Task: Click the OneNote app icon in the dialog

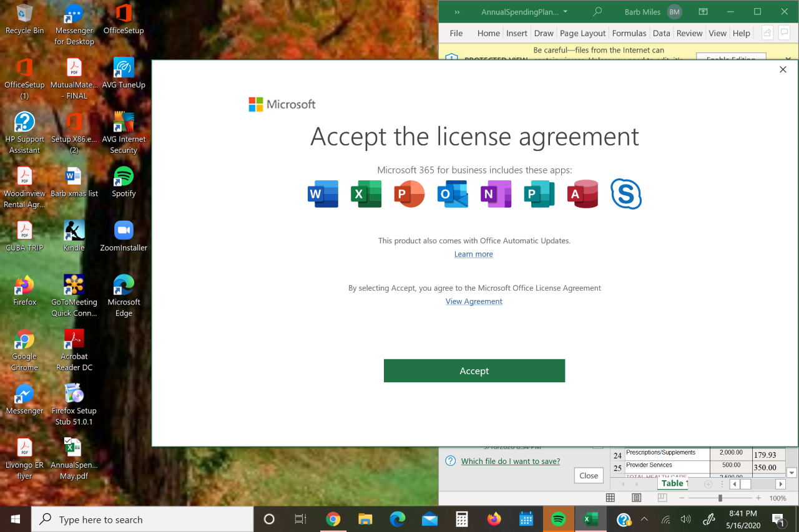Action: tap(496, 194)
